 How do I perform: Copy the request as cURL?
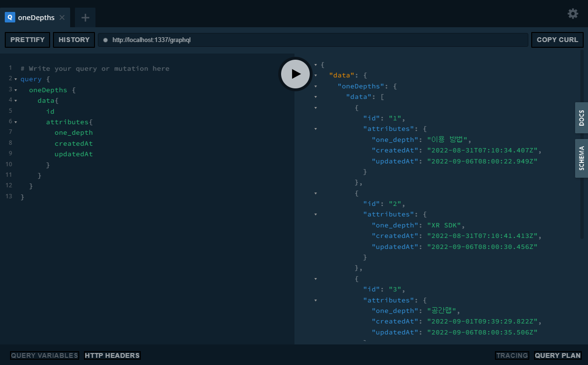pyautogui.click(x=557, y=40)
